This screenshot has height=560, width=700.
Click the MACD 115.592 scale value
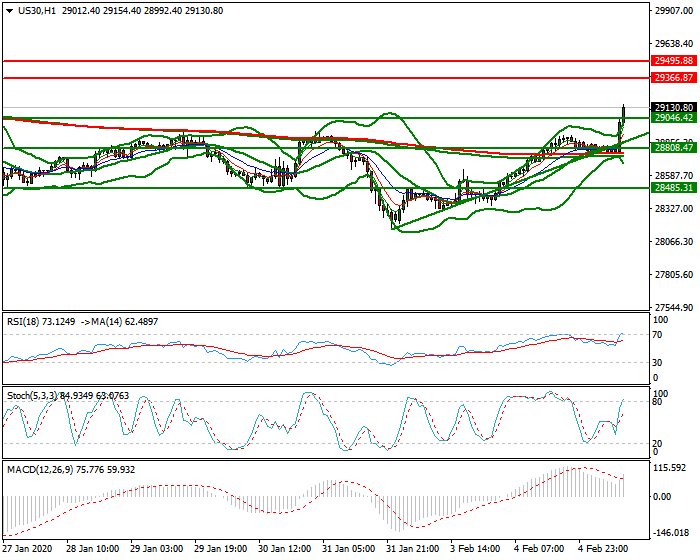click(x=670, y=468)
